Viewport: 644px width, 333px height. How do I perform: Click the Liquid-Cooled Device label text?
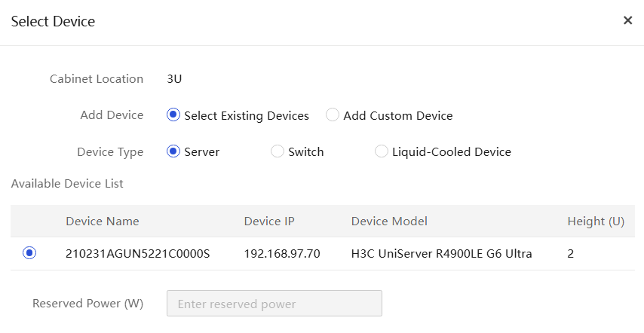point(452,152)
